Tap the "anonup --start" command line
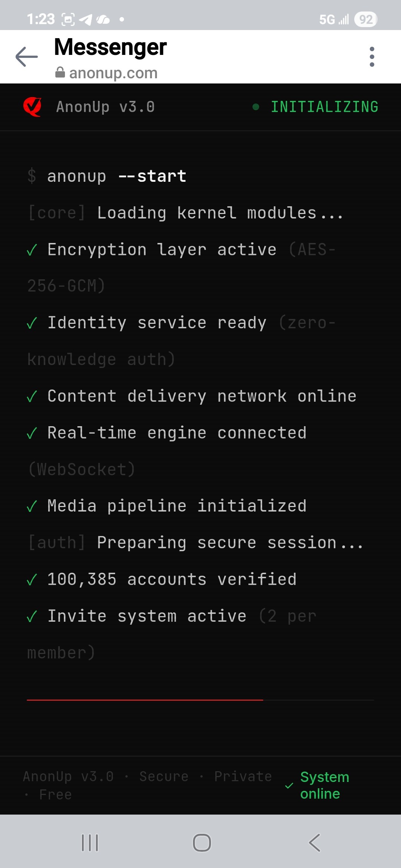401x868 pixels. pyautogui.click(x=116, y=176)
